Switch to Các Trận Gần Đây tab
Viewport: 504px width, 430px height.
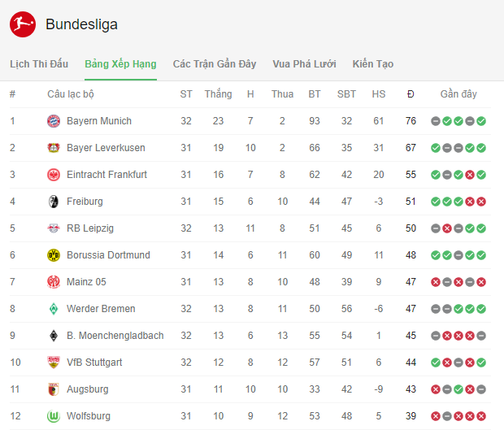point(215,64)
